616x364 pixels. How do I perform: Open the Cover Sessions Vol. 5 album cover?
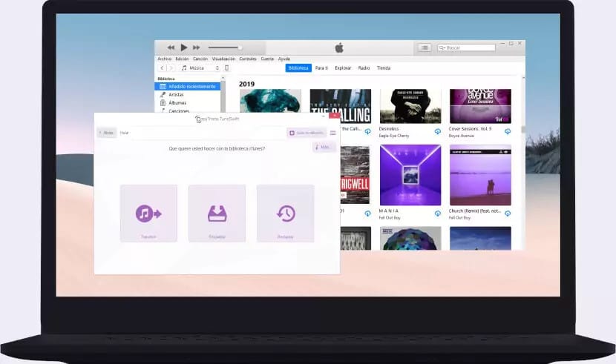coord(480,106)
